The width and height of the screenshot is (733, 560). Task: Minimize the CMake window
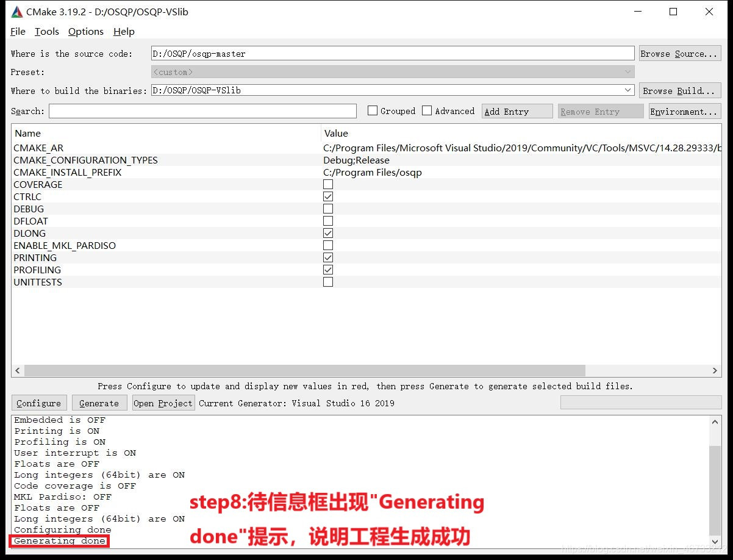[638, 12]
